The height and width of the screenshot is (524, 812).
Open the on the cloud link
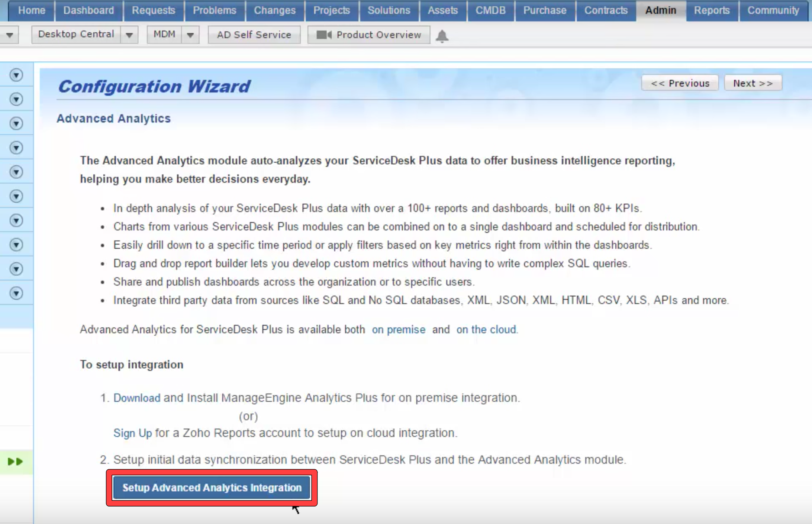tap(486, 330)
